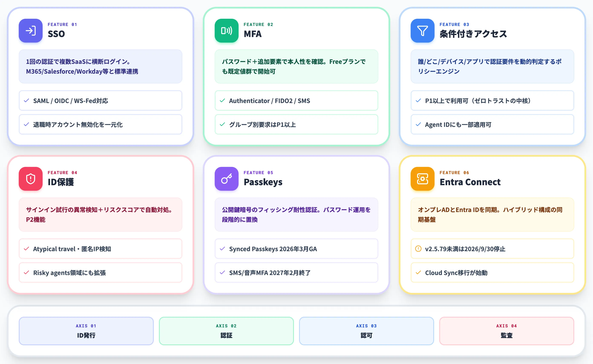Viewport: 593px width, 364px height.
Task: Click the orange Entra Connect gear icon
Action: (422, 179)
